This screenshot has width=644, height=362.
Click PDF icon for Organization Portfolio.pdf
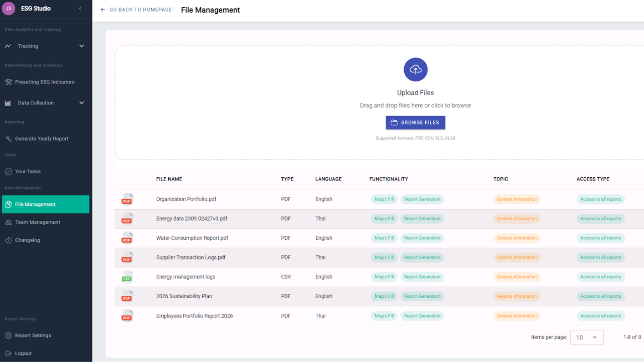point(127,199)
